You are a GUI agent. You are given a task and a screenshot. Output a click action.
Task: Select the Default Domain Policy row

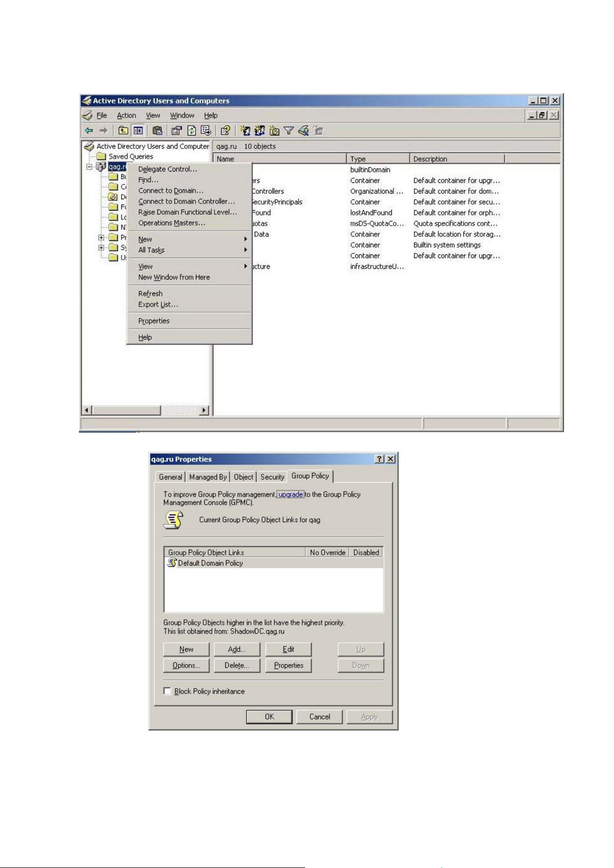[274, 563]
